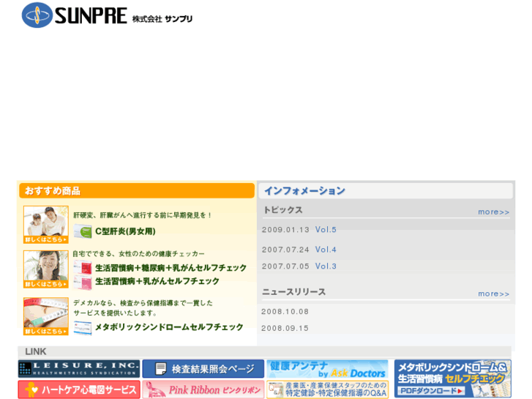Open the Pink Ribbon ピンクリボン banner
The width and height of the screenshot is (532, 399).
pos(203,389)
